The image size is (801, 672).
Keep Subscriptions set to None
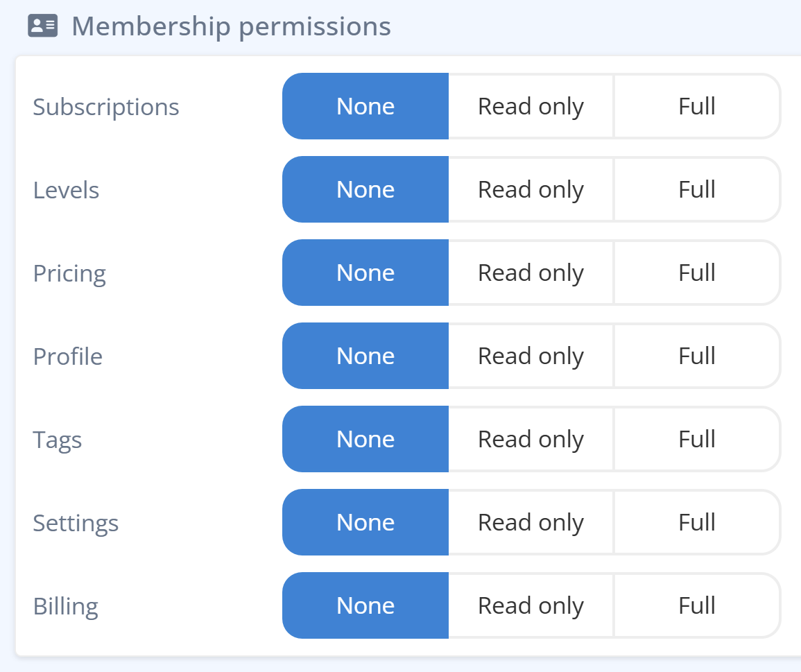click(x=365, y=106)
